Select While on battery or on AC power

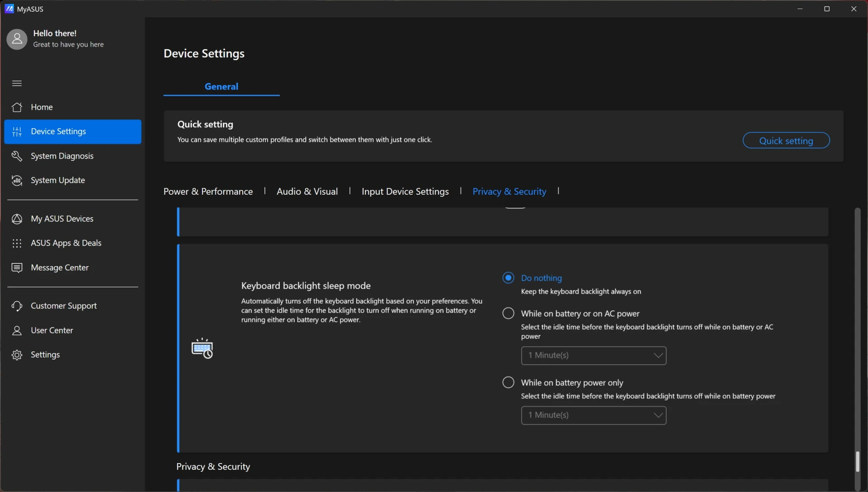coord(508,313)
